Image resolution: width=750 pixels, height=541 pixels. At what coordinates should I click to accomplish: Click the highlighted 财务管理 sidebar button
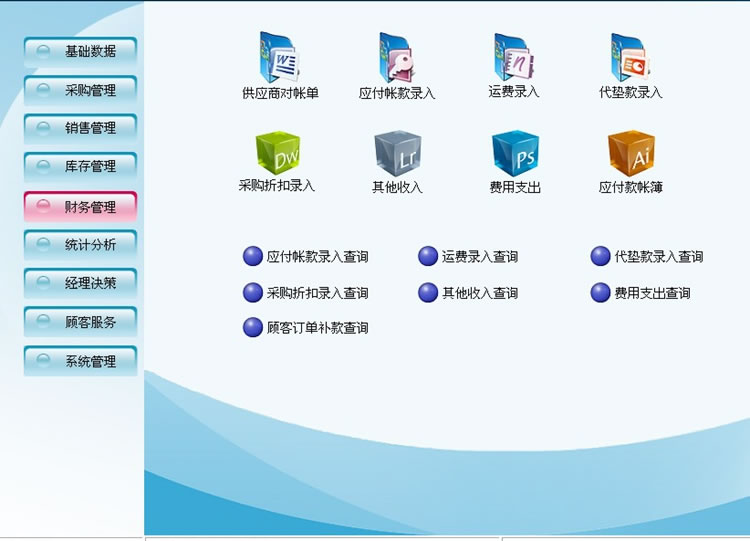[x=80, y=207]
